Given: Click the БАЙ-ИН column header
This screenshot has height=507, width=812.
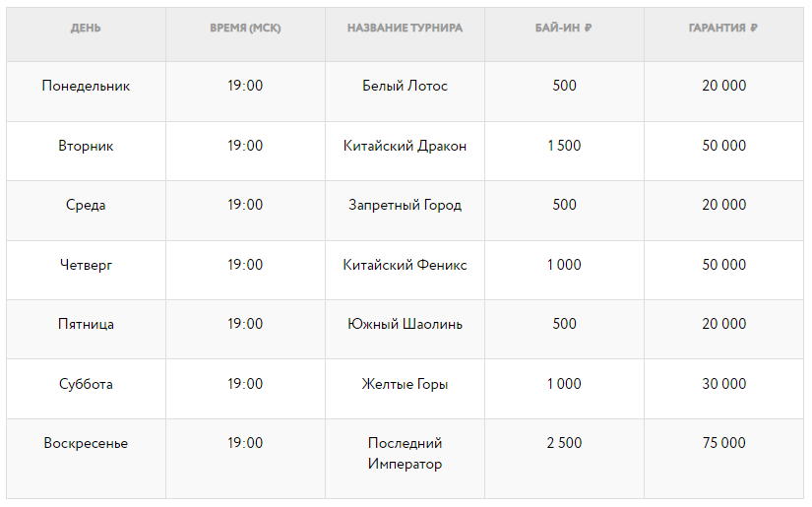Looking at the screenshot, I should (x=564, y=28).
